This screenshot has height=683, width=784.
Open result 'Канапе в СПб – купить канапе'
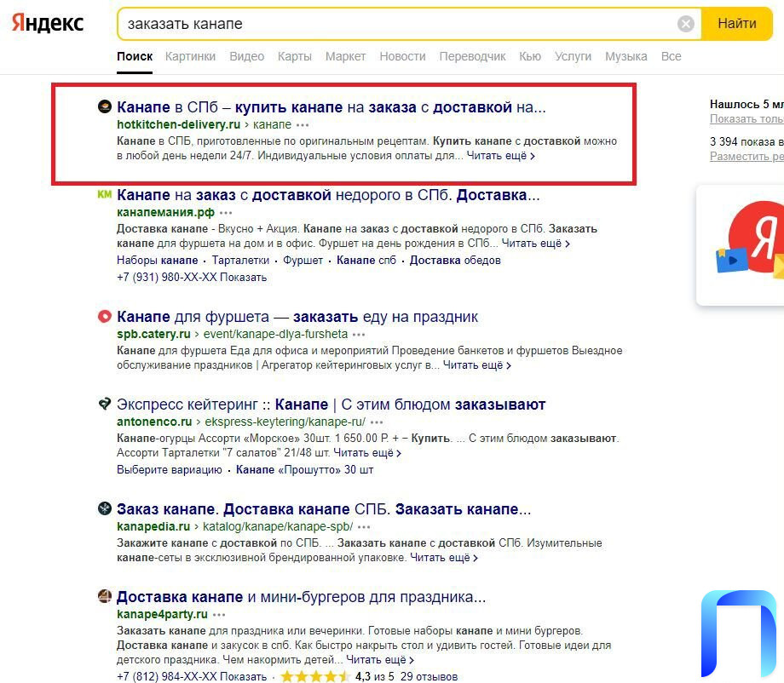click(x=331, y=107)
